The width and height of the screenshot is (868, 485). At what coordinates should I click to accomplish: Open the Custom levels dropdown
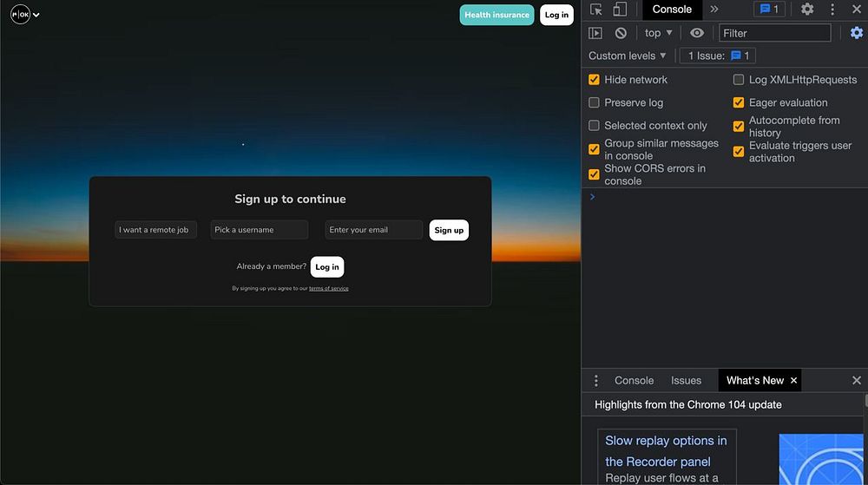click(628, 56)
